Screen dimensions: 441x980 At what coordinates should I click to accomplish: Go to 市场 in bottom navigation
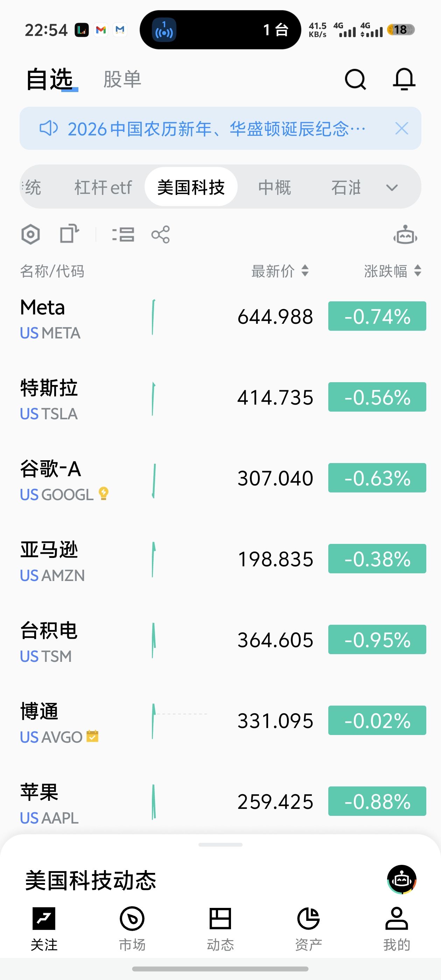[132, 927]
